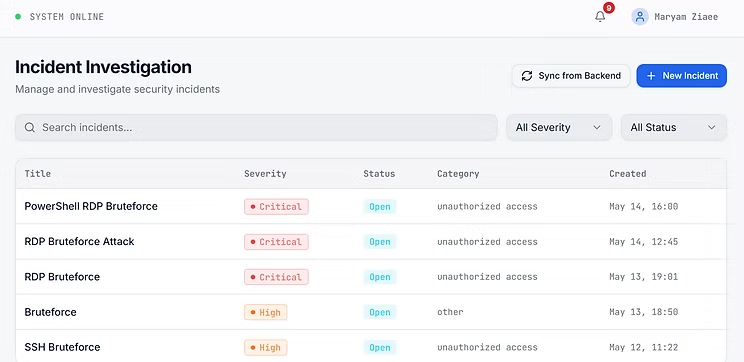Click Open status for RDP Bruteforce Attack
744x362 pixels.
pos(380,241)
